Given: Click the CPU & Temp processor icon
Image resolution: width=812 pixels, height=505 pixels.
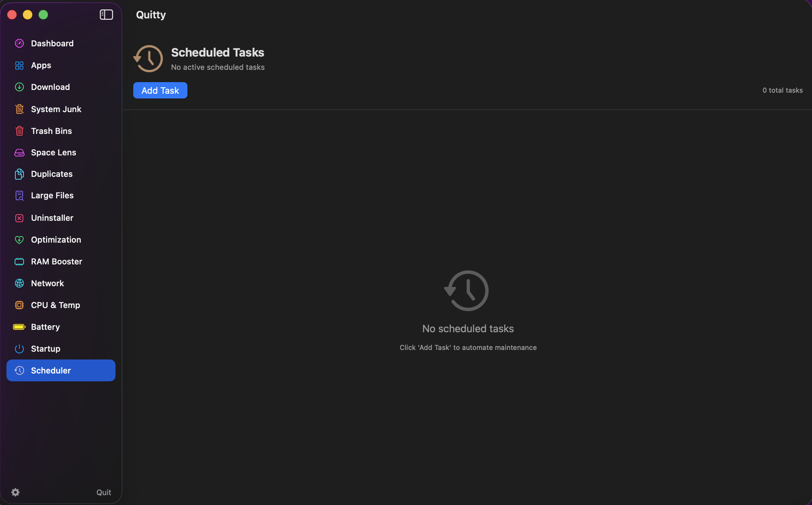Looking at the screenshot, I should tap(19, 305).
